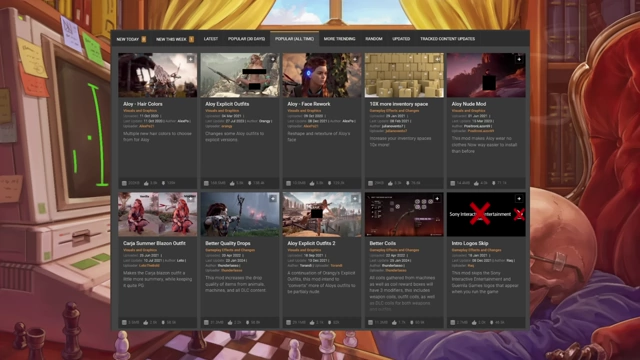
Task: Open the Aloy - Face Rework mod title
Action: [309, 104]
